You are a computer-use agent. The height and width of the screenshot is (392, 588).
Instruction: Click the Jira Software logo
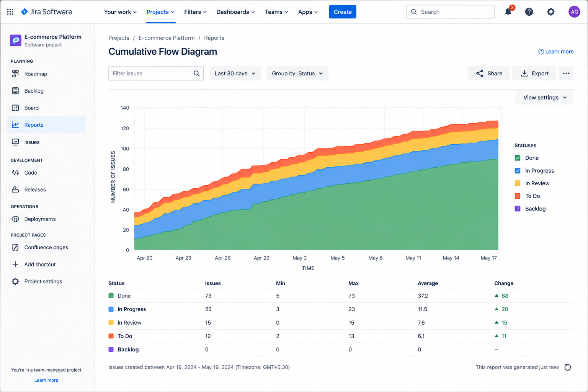point(46,12)
